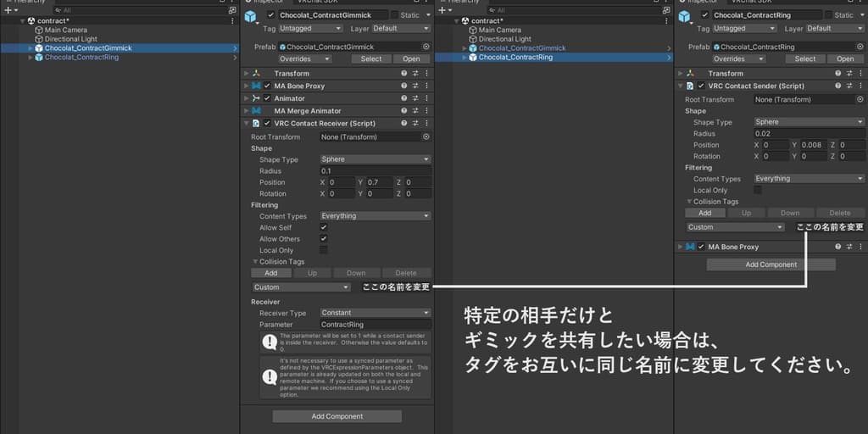Click search field in right Hierarchy
This screenshot has width=868, height=434.
tap(576, 10)
